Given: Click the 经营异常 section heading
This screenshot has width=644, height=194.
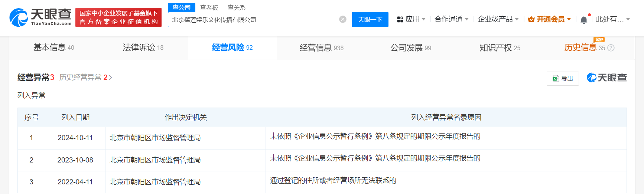Looking at the screenshot, I should click(x=36, y=77).
